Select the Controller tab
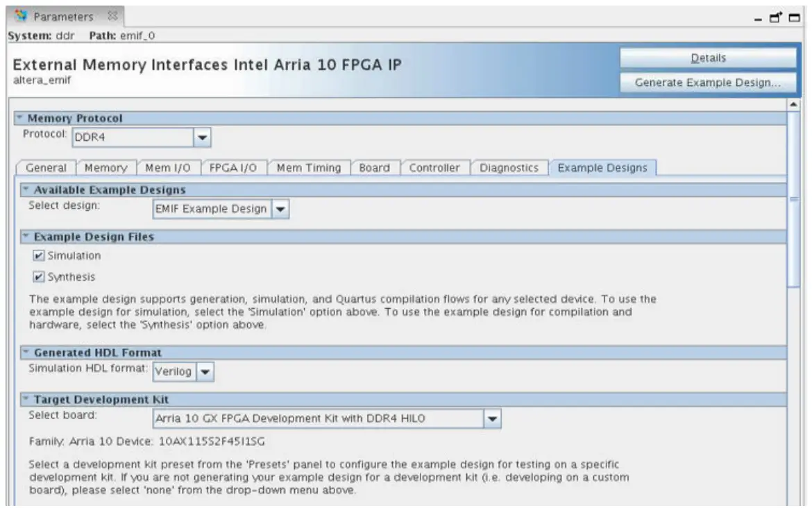The image size is (812, 508). tap(434, 168)
